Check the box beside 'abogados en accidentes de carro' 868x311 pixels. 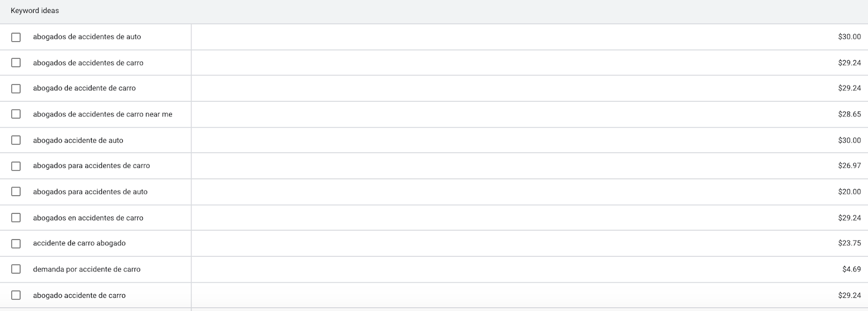(x=16, y=218)
